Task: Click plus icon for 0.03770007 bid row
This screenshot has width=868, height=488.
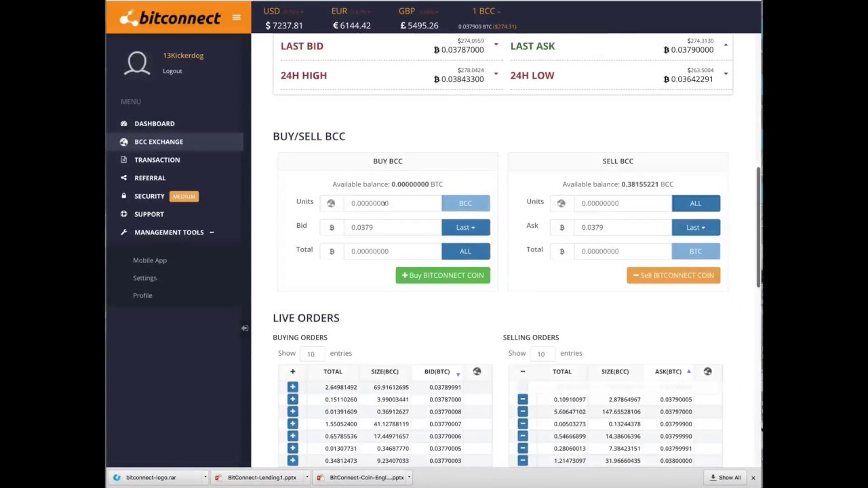Action: tap(292, 424)
